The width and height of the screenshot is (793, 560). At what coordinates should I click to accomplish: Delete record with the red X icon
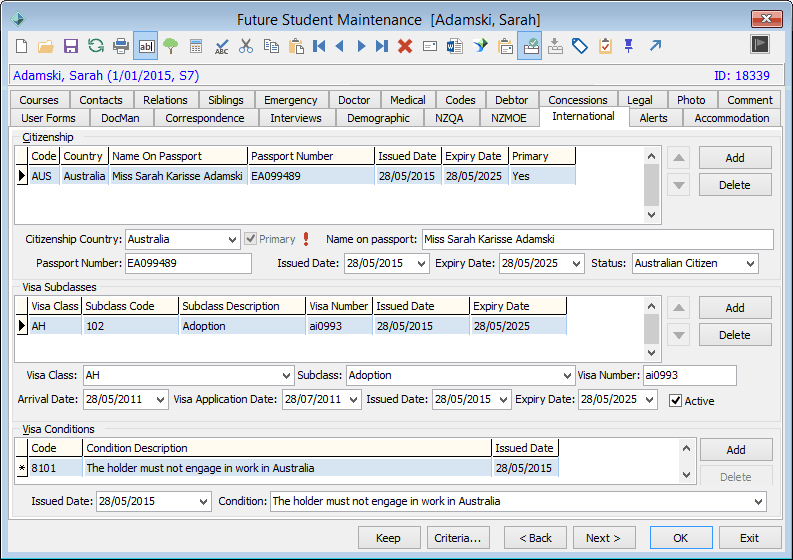405,46
